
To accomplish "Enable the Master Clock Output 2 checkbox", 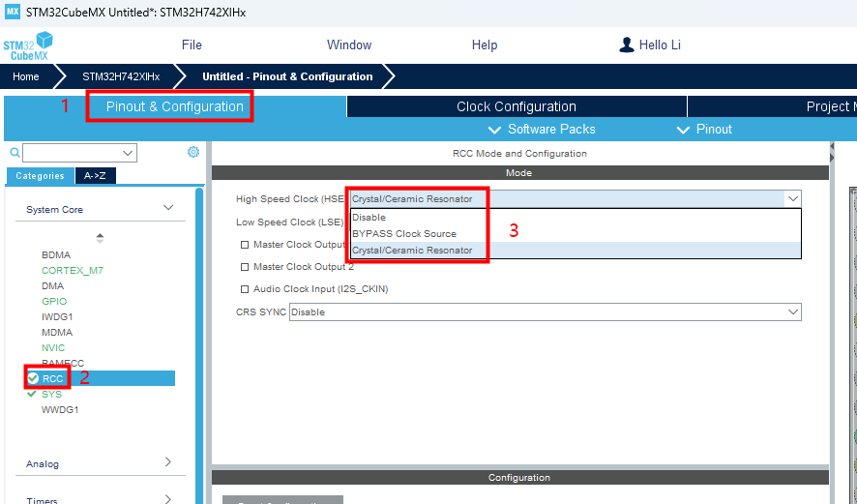I will coord(245,267).
